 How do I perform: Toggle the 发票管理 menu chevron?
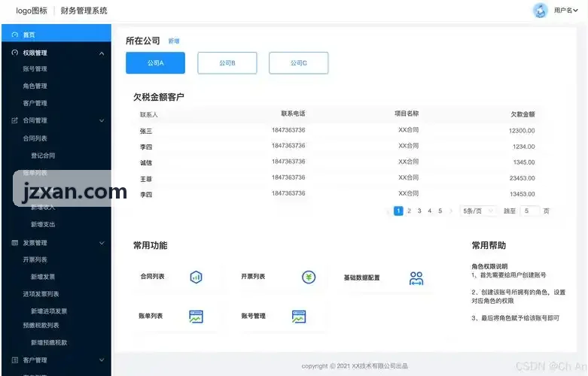(x=102, y=243)
